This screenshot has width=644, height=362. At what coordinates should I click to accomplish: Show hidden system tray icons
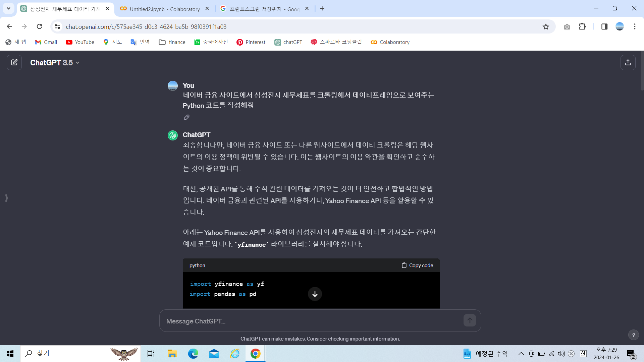[521, 354]
